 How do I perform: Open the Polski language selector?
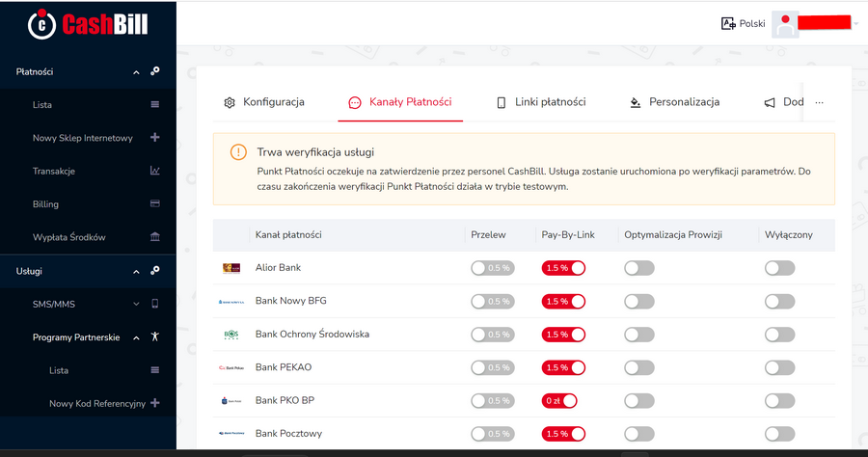pyautogui.click(x=744, y=24)
